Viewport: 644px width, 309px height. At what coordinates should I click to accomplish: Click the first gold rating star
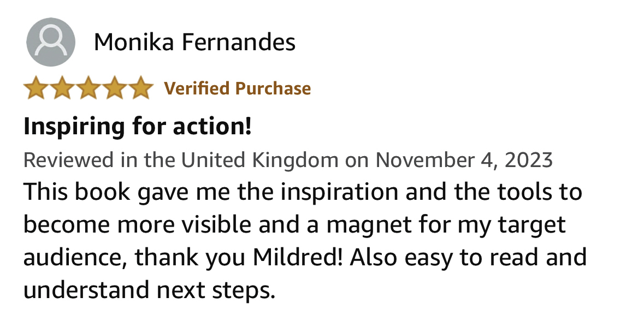coord(36,88)
